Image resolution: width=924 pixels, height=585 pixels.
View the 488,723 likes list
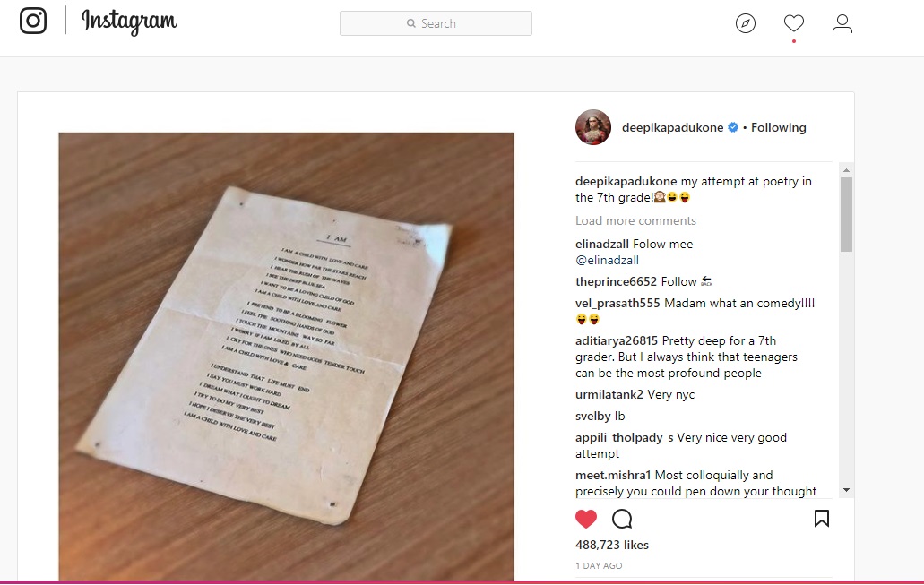[612, 545]
